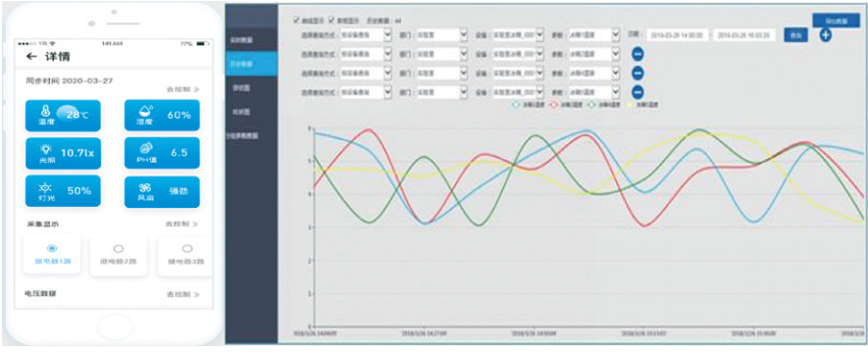Tap the 风扇 fan tile

point(162,192)
